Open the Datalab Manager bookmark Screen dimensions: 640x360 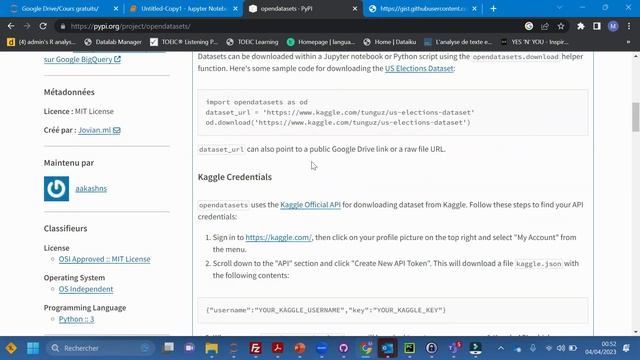(x=113, y=42)
